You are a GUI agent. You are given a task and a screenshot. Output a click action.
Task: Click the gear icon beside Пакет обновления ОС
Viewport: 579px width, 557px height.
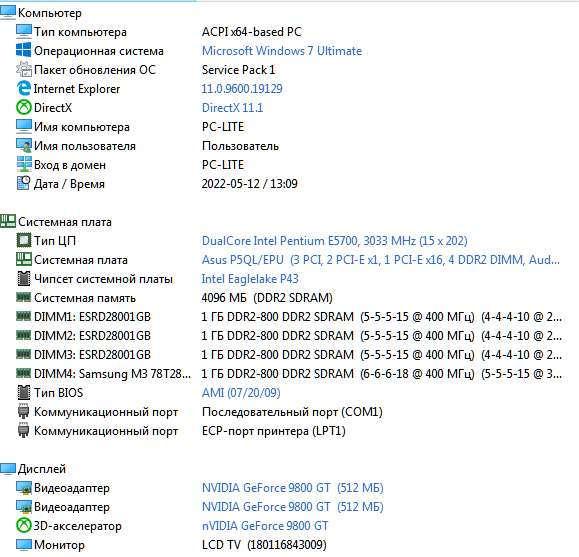click(24, 69)
